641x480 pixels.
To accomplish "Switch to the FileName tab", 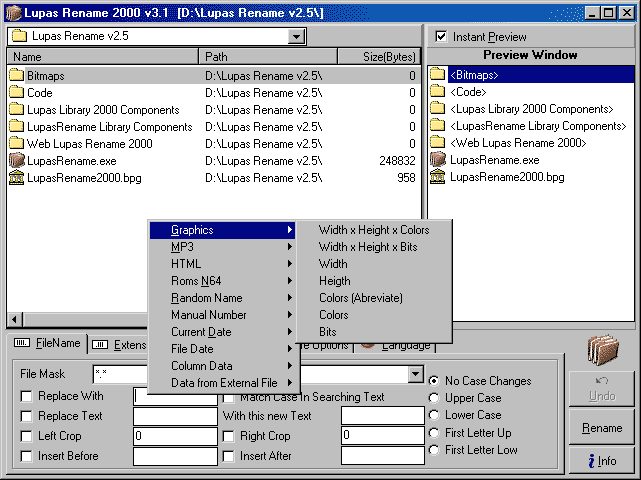I will click(46, 344).
